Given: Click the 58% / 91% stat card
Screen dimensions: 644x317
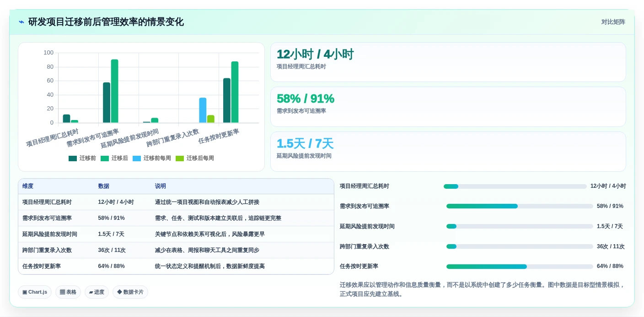Looking at the screenshot, I should point(448,107).
